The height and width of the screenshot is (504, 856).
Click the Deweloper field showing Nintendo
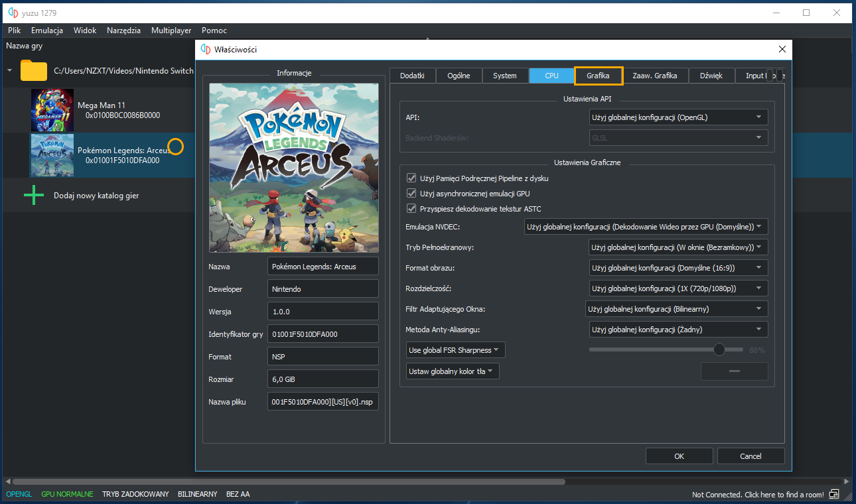323,289
